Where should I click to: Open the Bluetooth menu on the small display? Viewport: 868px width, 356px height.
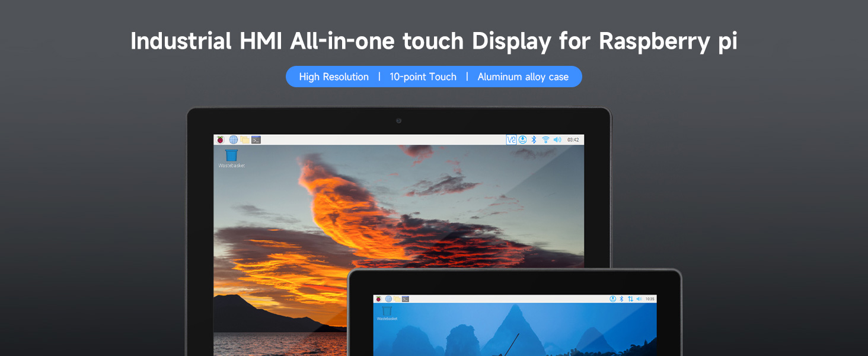(x=621, y=299)
